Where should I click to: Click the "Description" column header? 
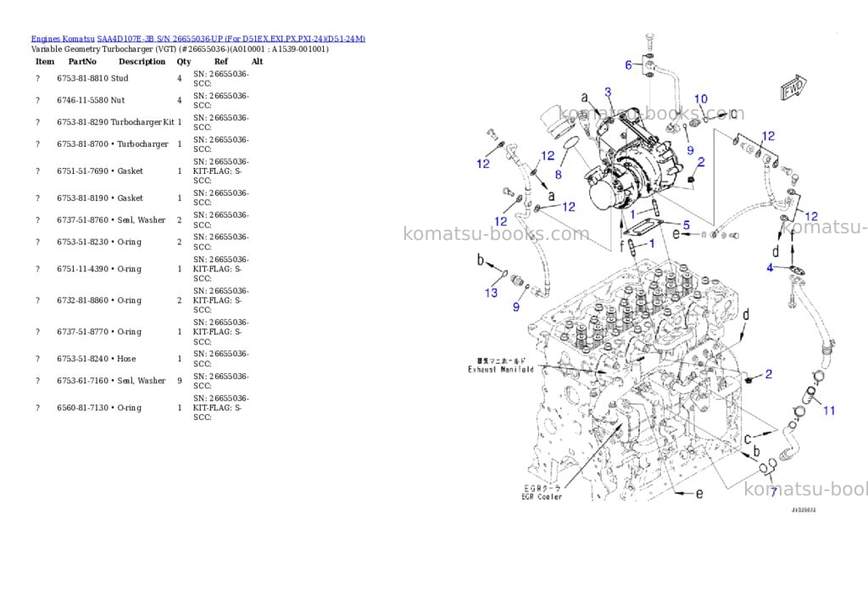[x=142, y=61]
